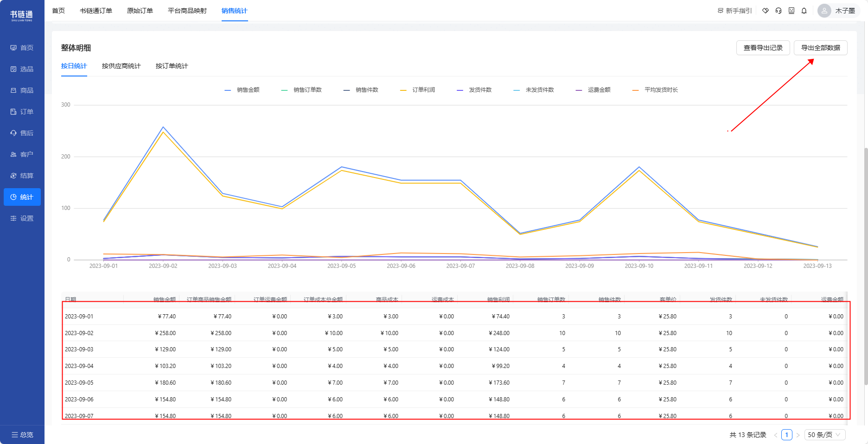Click the vertical page scrollbar on the right

(x=865, y=266)
